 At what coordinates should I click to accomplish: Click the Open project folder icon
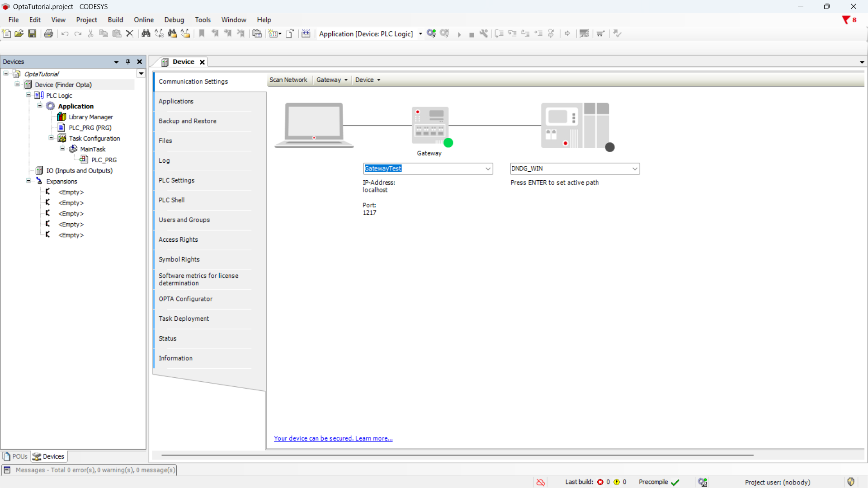coord(19,33)
